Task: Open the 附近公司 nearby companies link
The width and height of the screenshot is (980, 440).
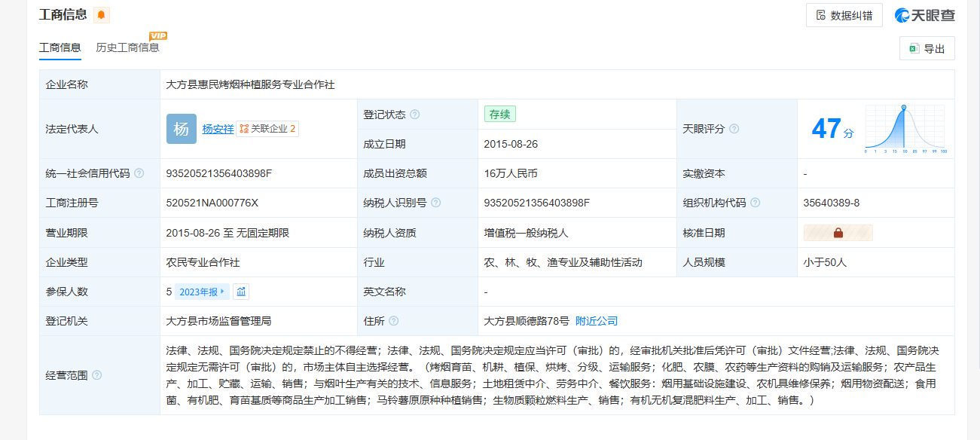Action: click(597, 321)
